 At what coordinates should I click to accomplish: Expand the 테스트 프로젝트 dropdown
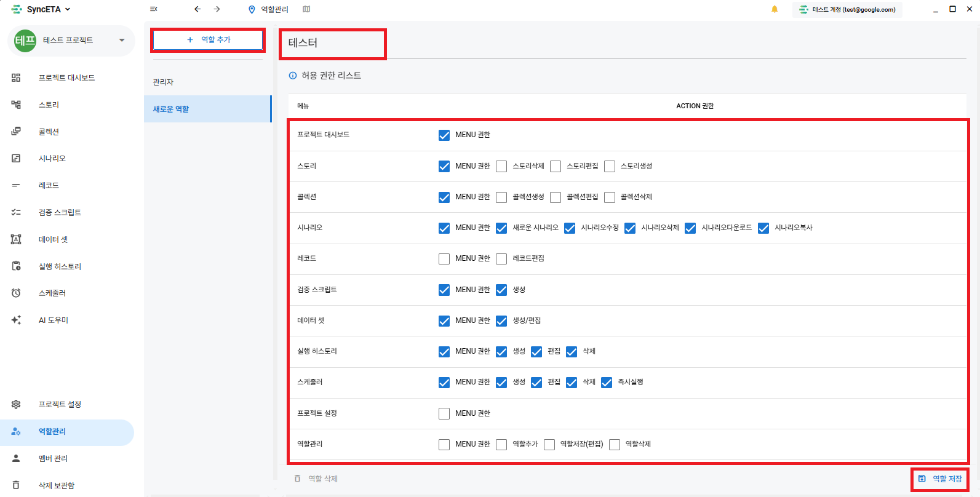[x=122, y=41]
